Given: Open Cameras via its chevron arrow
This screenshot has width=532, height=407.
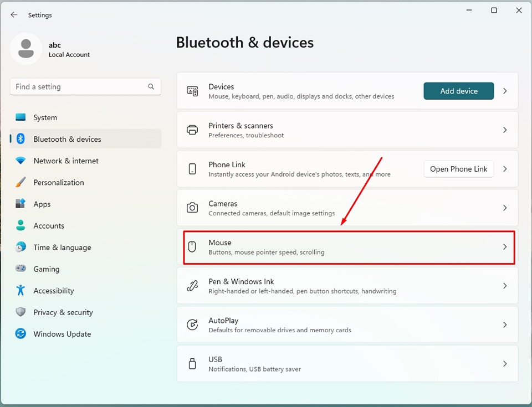Looking at the screenshot, I should pyautogui.click(x=505, y=208).
